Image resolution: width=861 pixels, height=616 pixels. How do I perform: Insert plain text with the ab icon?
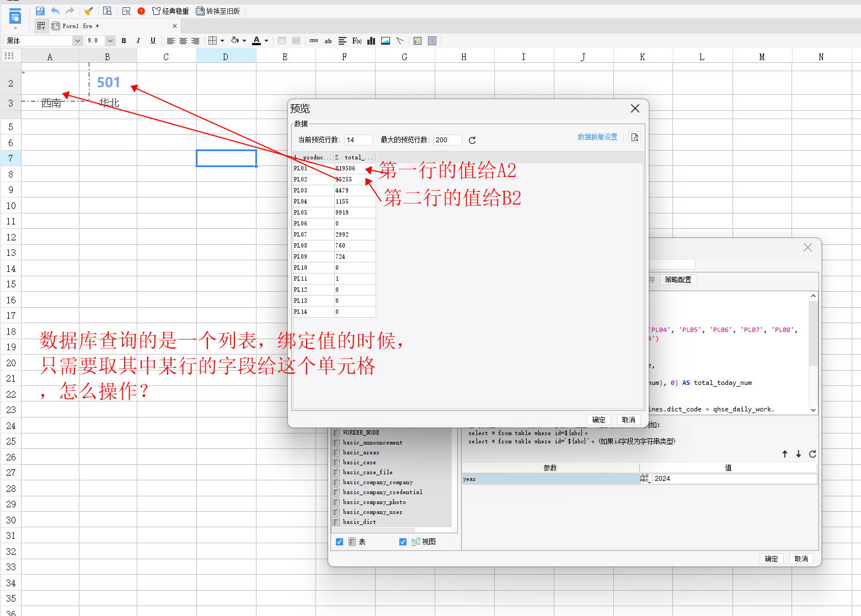(328, 41)
